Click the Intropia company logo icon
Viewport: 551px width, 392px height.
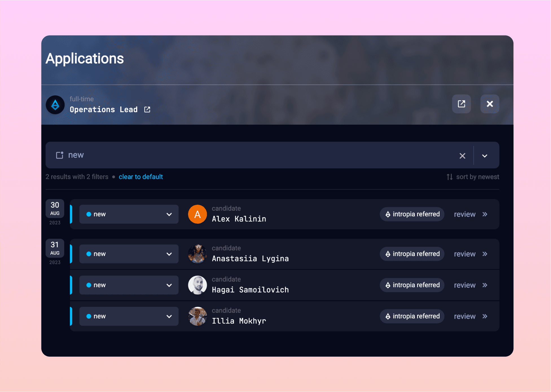[x=55, y=105]
